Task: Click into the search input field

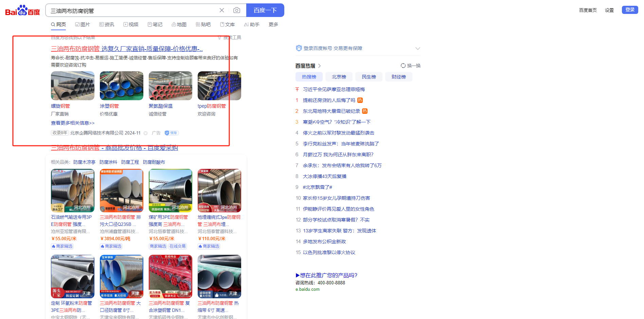Action: 132,11
